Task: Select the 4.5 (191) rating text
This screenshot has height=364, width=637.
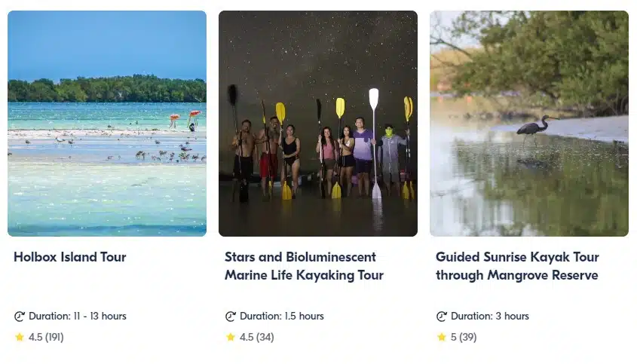Action: pos(46,337)
